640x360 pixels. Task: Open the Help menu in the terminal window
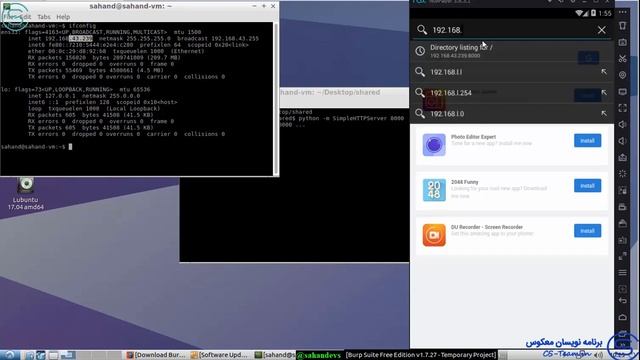click(x=63, y=17)
